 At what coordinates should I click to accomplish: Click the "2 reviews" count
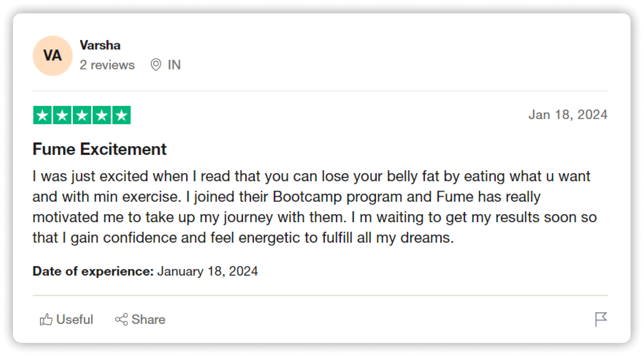coord(107,65)
